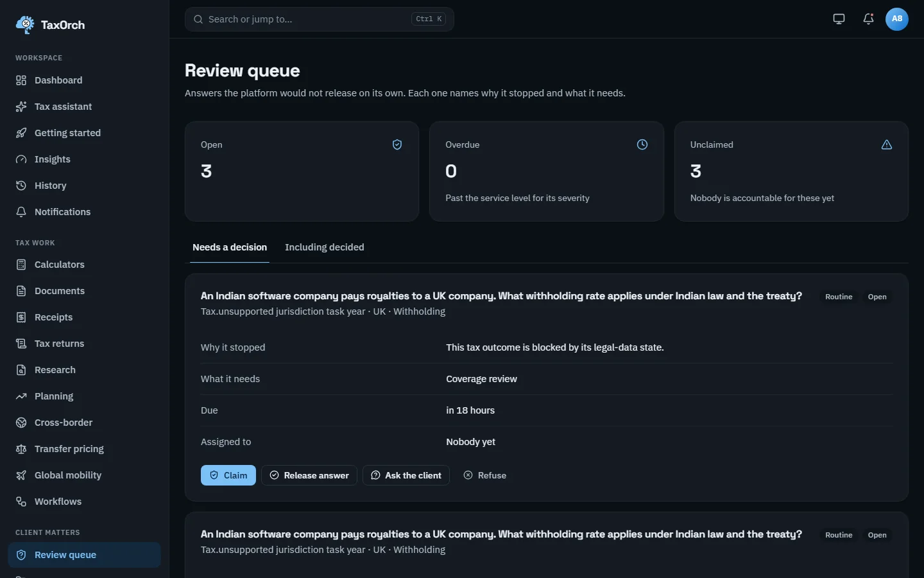Click the Calculators icon in sidebar
The height and width of the screenshot is (578, 924).
(21, 265)
